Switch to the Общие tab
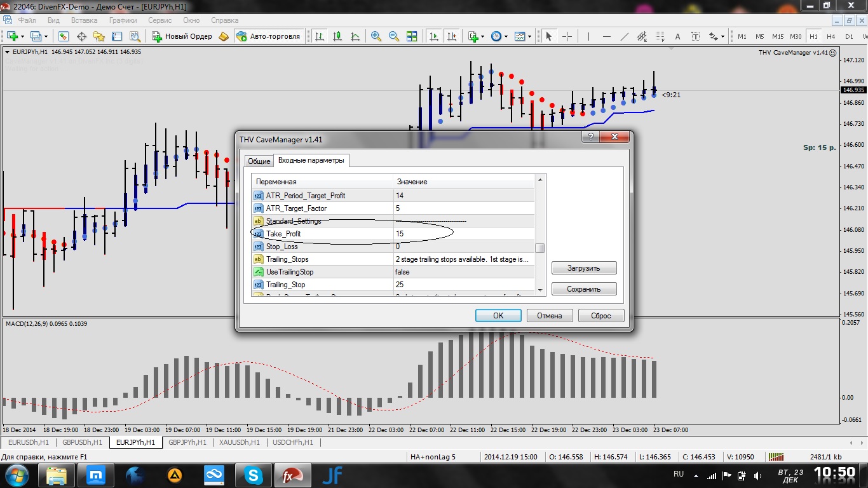The height and width of the screenshot is (488, 868). tap(259, 161)
